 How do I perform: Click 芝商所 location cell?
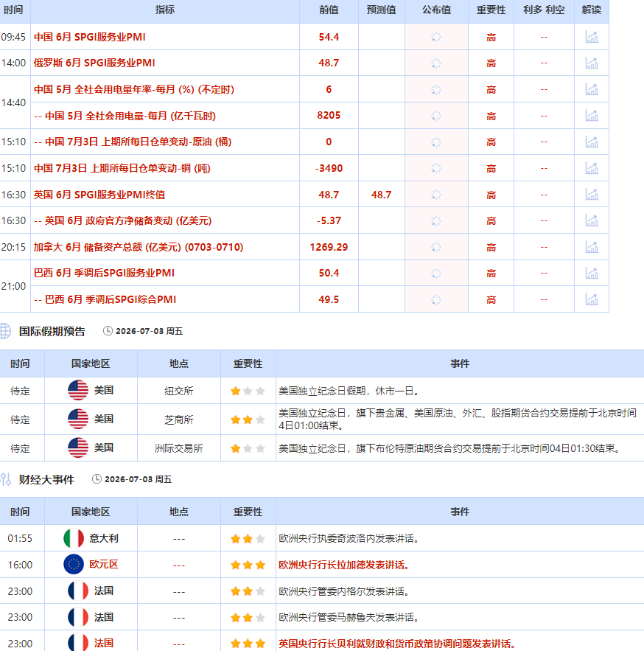(179, 420)
